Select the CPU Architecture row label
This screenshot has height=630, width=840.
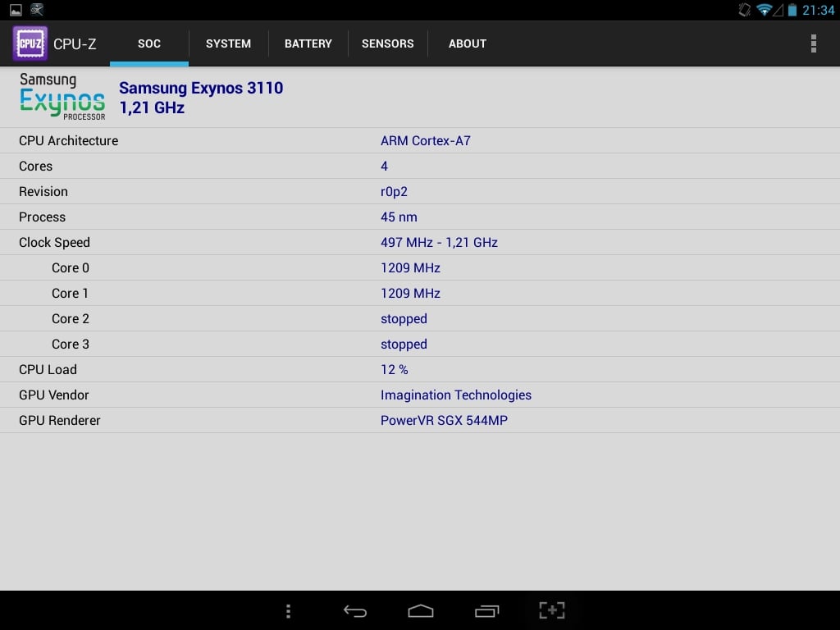tap(69, 140)
